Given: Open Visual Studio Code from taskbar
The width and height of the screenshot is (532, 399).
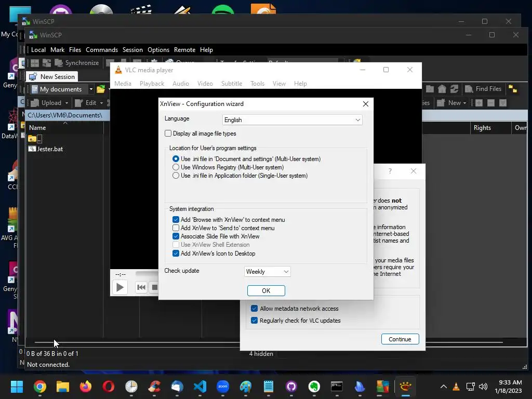Looking at the screenshot, I should pyautogui.click(x=200, y=387).
